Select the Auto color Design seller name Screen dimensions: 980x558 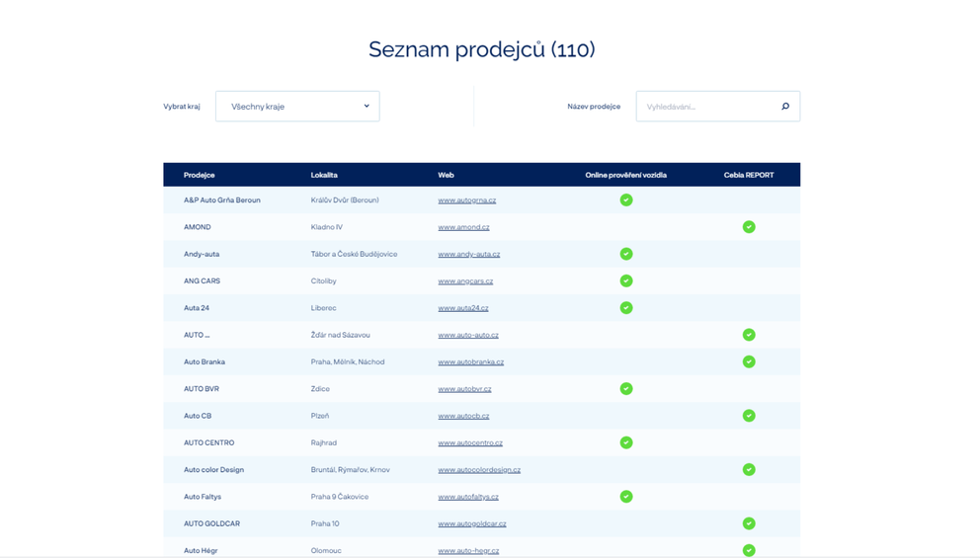pyautogui.click(x=213, y=469)
